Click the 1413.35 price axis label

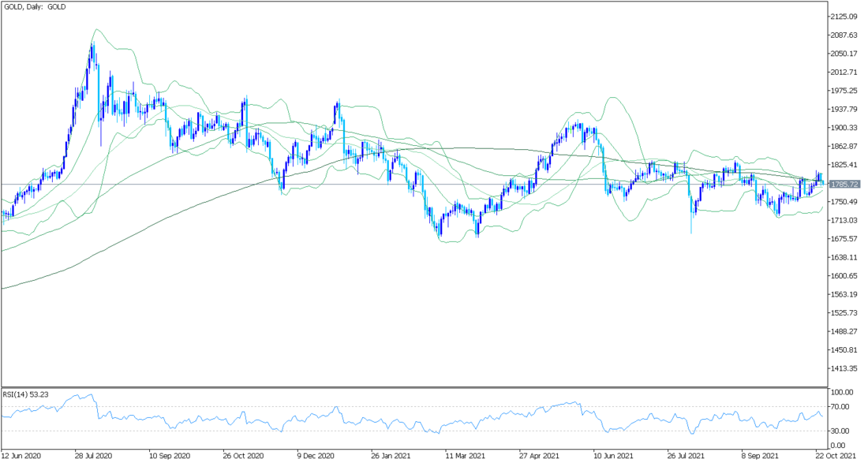(x=844, y=368)
